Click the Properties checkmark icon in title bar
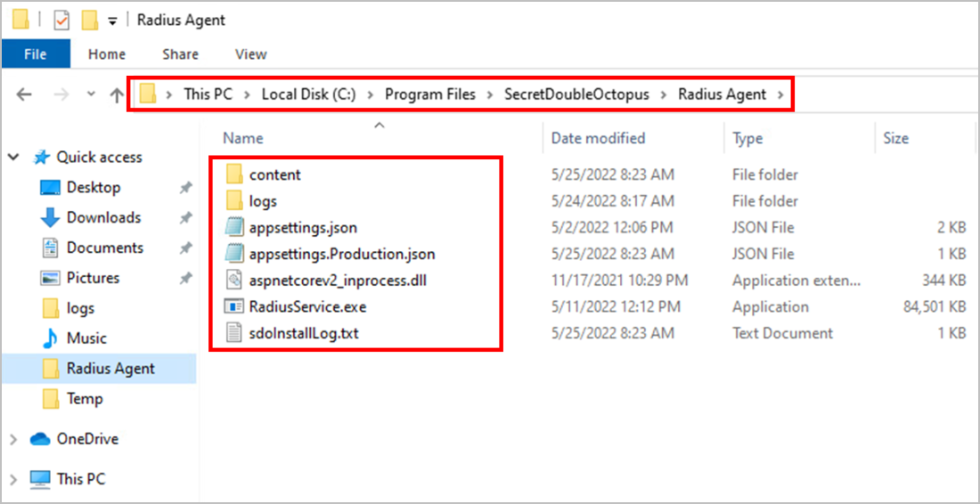The width and height of the screenshot is (980, 504). click(x=61, y=21)
